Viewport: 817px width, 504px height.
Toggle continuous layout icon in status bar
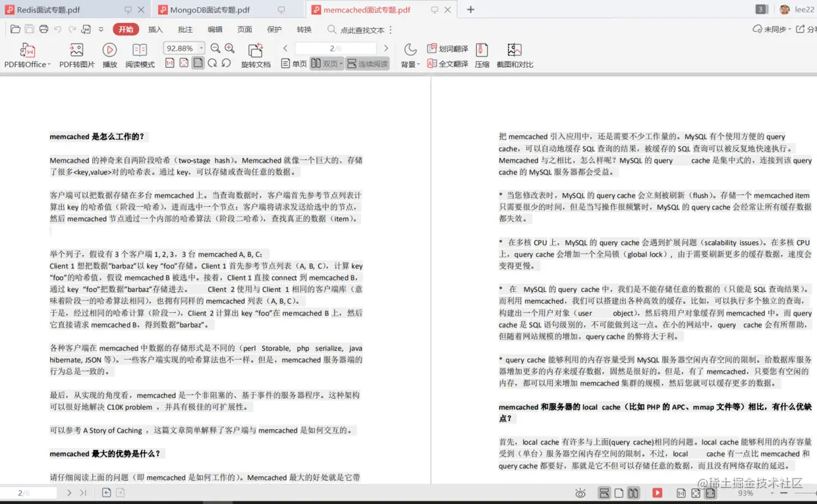tap(604, 493)
